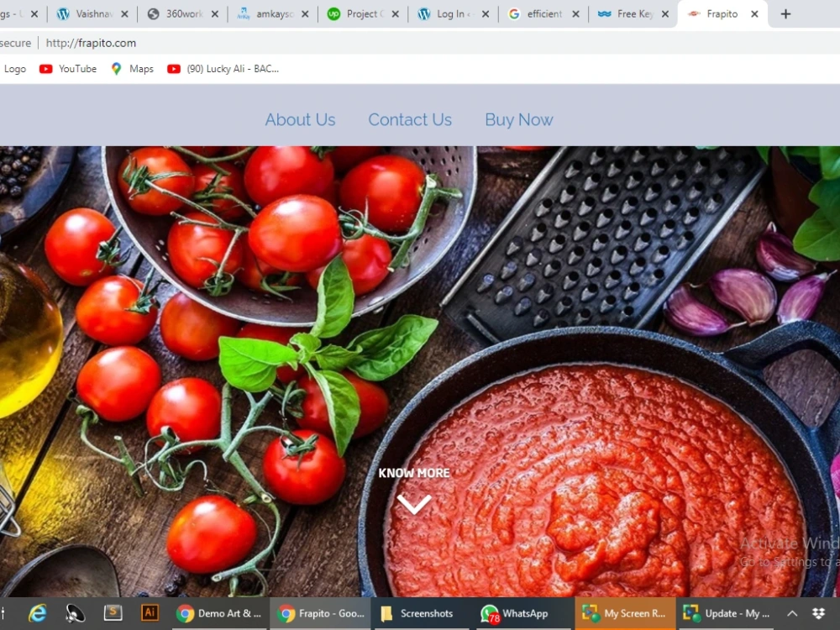Click the KNOW MORE text
This screenshot has height=630, width=840.
point(414,473)
